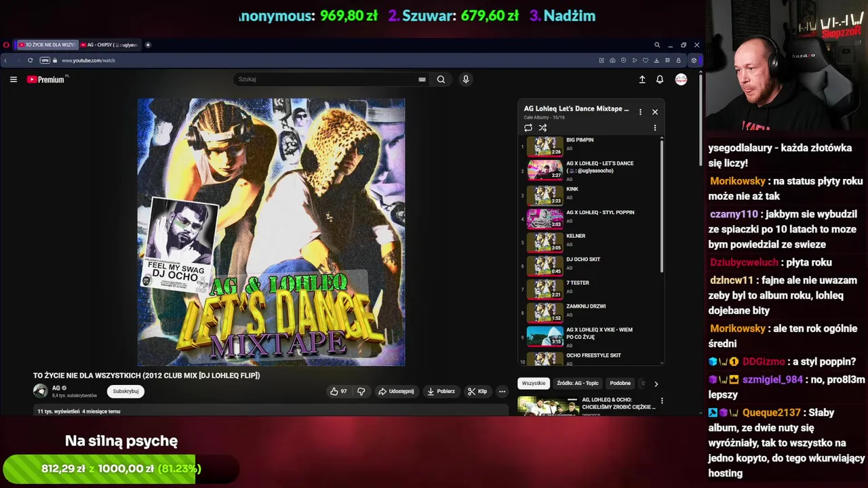Open options for the recommended video

click(x=662, y=401)
